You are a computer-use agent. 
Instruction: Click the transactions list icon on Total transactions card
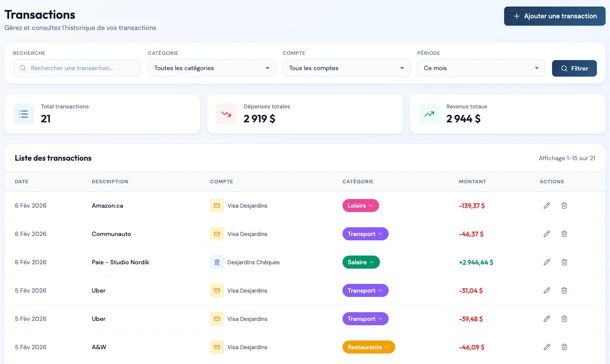23,114
